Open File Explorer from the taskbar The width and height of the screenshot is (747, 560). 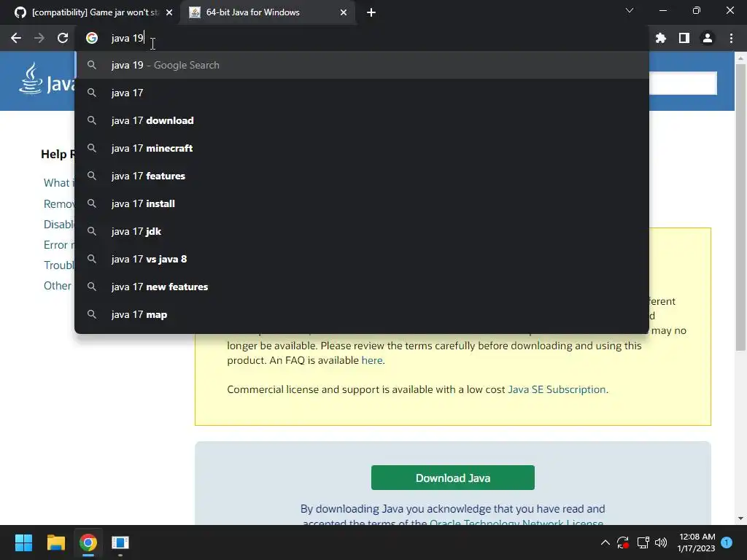[55, 542]
